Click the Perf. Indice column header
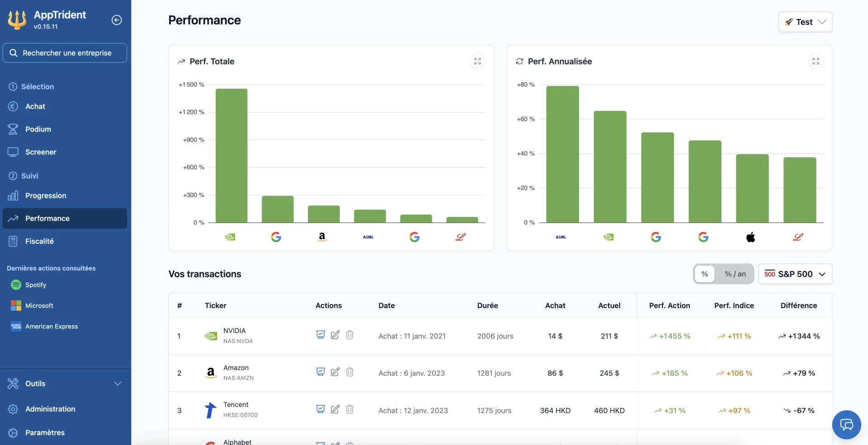Screen dimensions: 868x445 [734, 305]
